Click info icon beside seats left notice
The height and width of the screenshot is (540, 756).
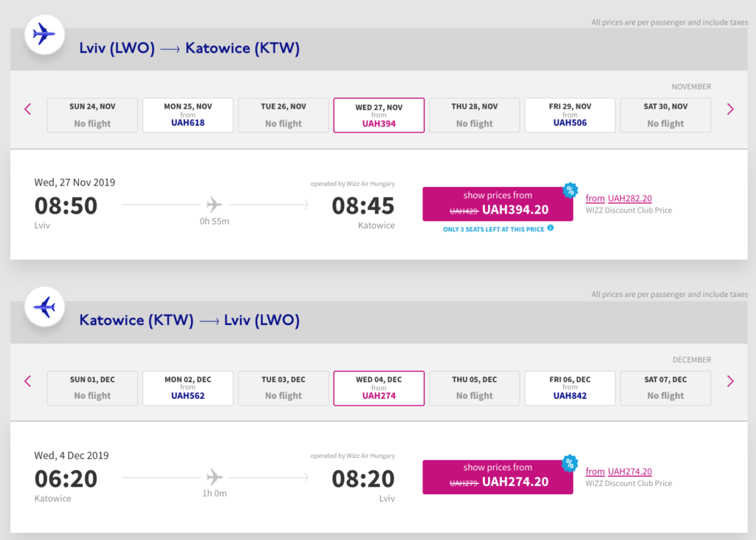(x=550, y=229)
